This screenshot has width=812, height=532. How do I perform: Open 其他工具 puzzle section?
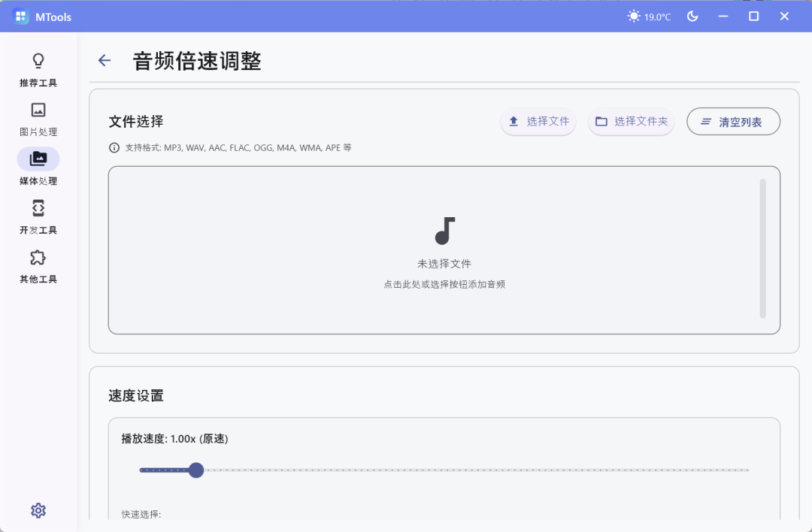(x=38, y=267)
